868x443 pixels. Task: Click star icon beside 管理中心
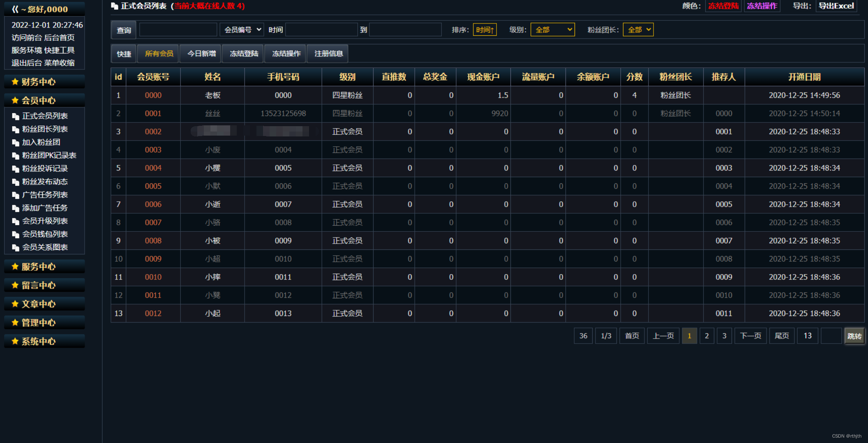coord(15,322)
